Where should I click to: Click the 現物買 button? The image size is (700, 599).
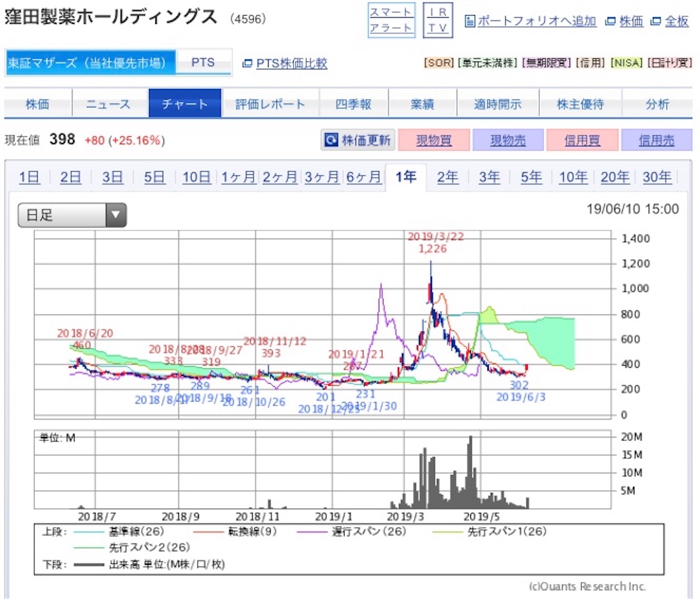click(x=434, y=140)
